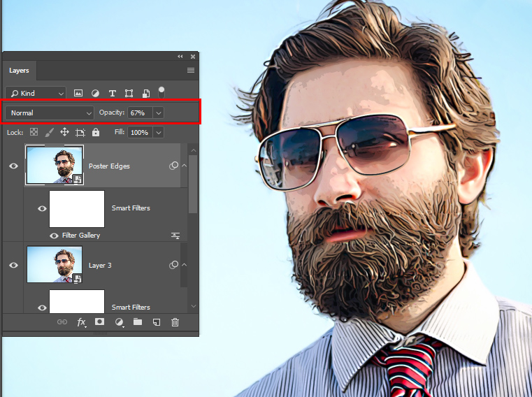Collapse Layer 3 smart filters list
Screen dimensions: 532x397
click(x=185, y=265)
